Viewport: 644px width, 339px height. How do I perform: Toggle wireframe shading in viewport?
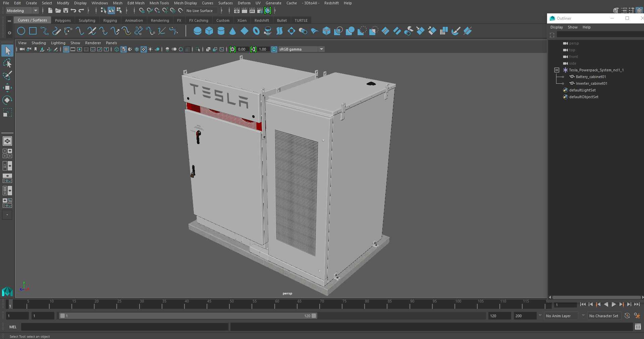(x=117, y=49)
